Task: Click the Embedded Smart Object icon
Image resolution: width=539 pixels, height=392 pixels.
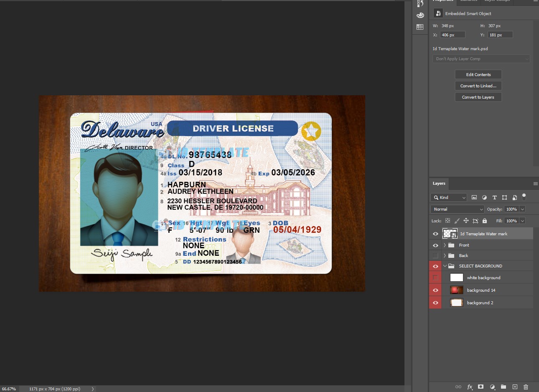Action: click(438, 13)
